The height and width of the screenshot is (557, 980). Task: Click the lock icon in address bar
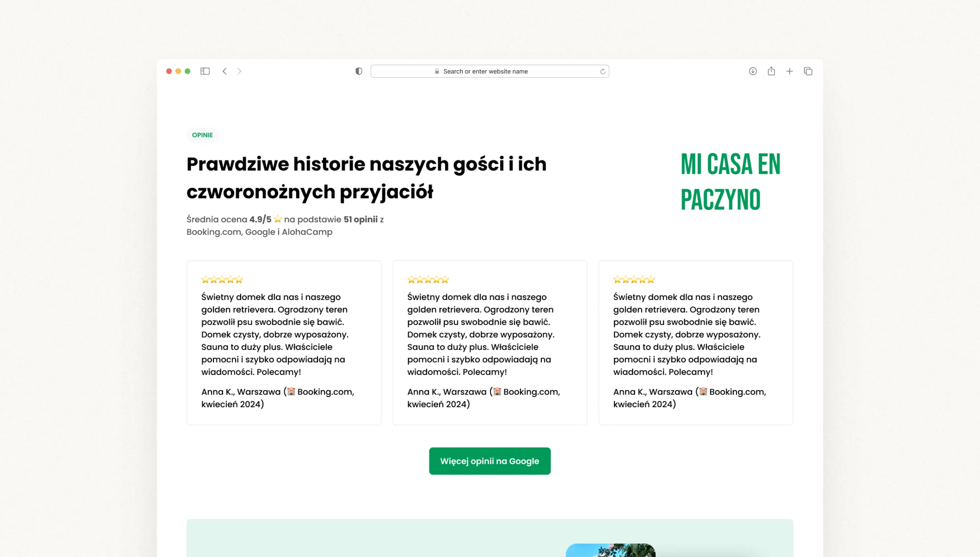click(x=437, y=72)
